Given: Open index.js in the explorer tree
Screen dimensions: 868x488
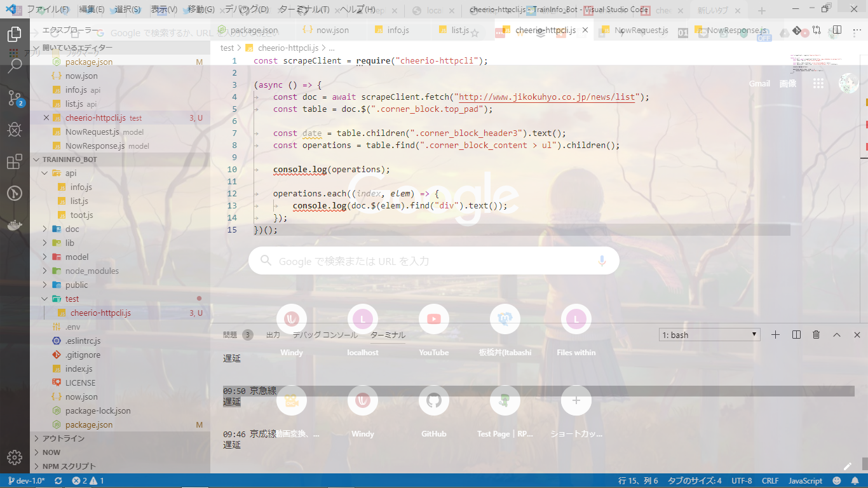Looking at the screenshot, I should point(78,369).
